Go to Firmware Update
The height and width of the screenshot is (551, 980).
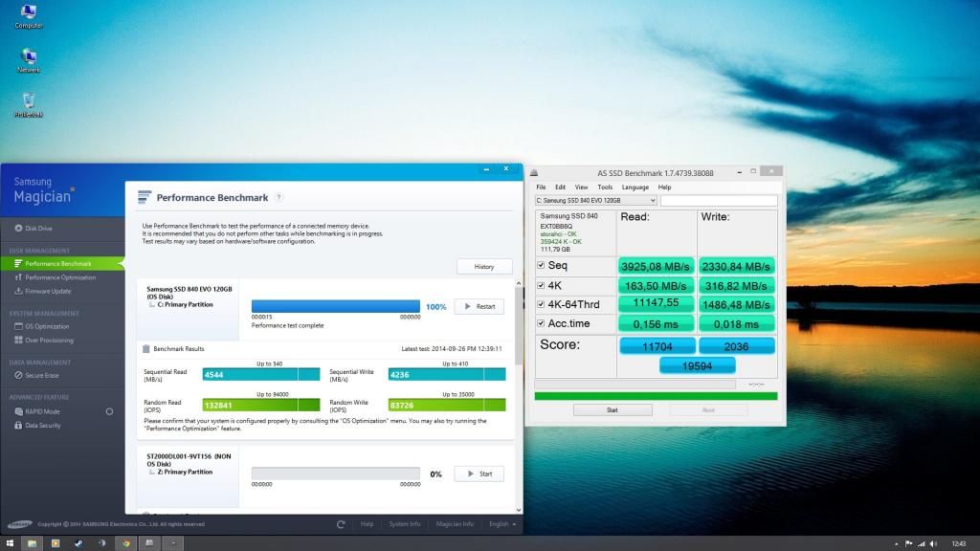(48, 291)
